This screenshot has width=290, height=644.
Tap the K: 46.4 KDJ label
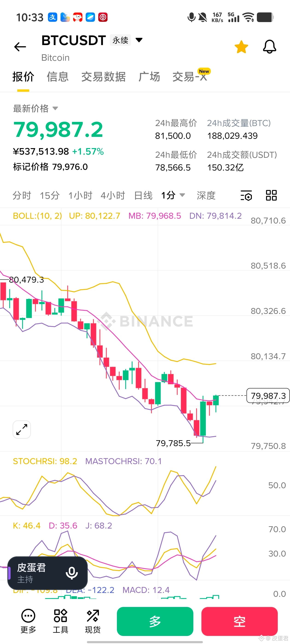coord(26,526)
